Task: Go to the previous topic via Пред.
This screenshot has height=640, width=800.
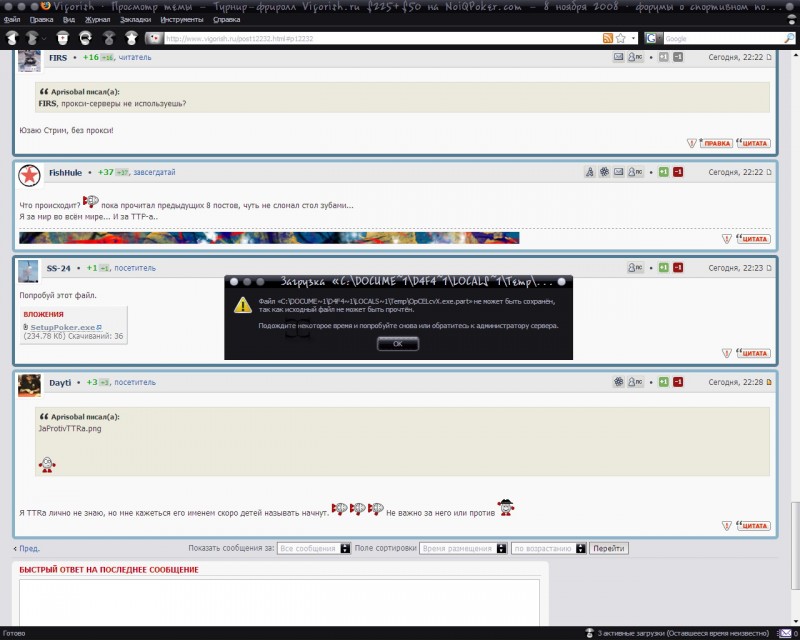Action: [29, 549]
